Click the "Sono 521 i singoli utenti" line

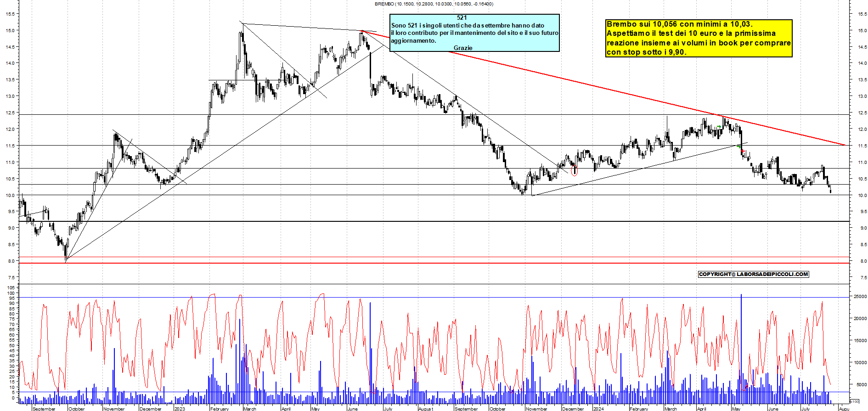tap(468, 25)
